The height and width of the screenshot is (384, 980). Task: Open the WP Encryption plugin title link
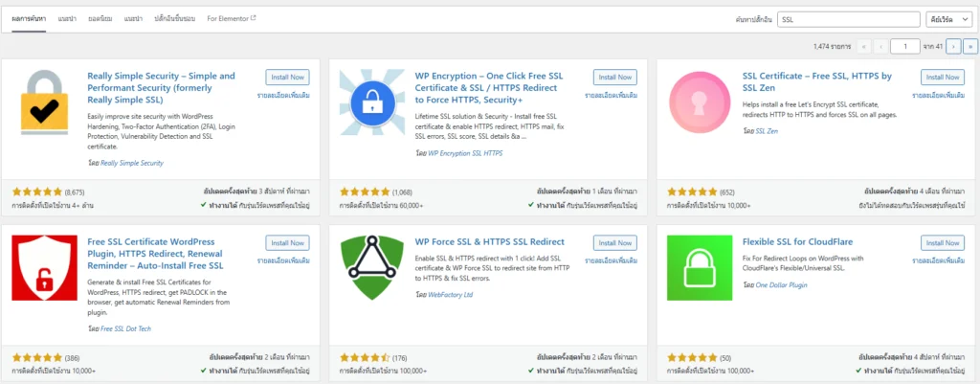tap(489, 87)
